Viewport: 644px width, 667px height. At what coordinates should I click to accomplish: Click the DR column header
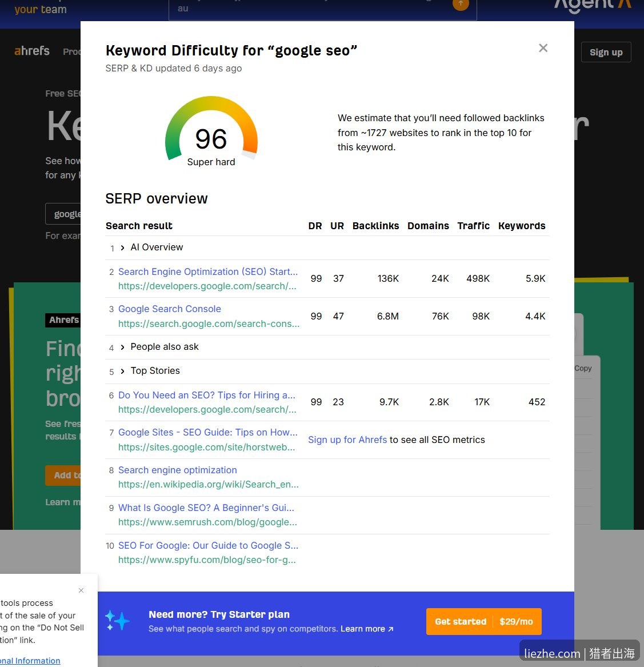(x=315, y=226)
